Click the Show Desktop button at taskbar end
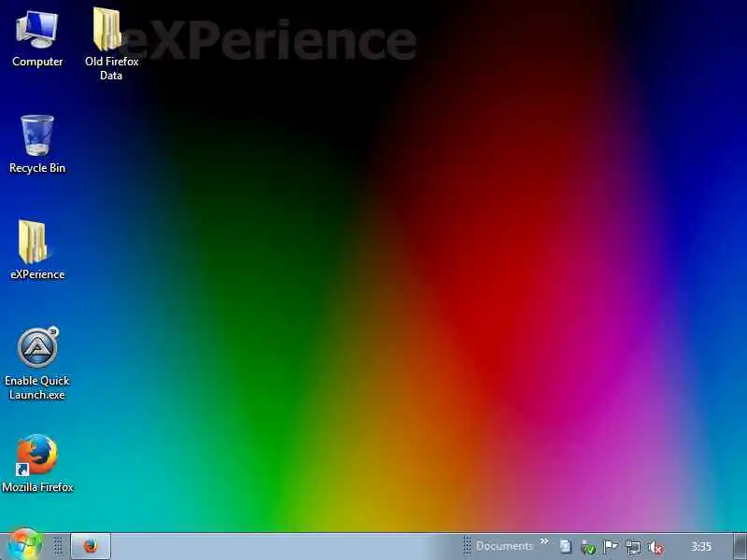Viewport: 747px width, 560px height. point(740,546)
